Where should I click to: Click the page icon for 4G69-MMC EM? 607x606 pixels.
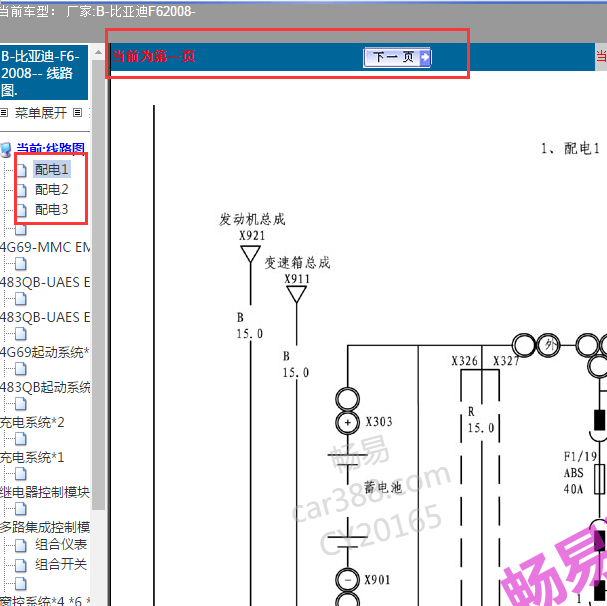point(21,230)
